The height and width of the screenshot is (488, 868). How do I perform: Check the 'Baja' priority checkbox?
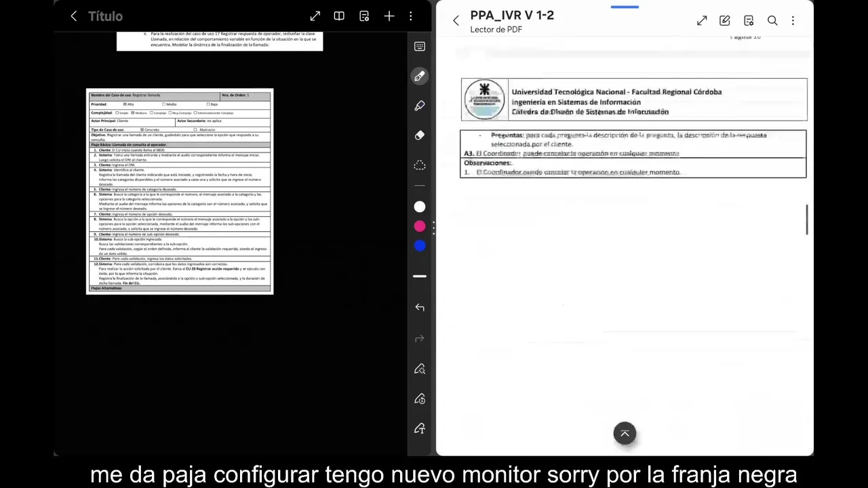[208, 104]
